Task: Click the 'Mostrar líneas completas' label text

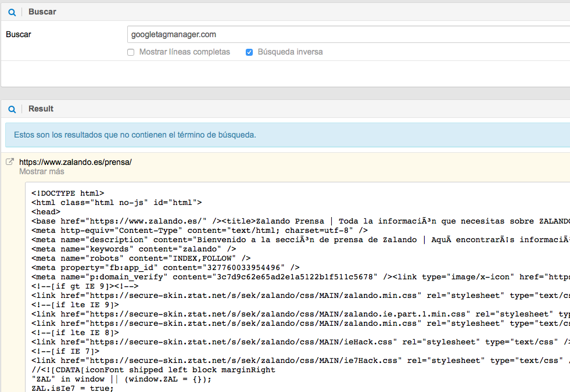Action: 184,52
